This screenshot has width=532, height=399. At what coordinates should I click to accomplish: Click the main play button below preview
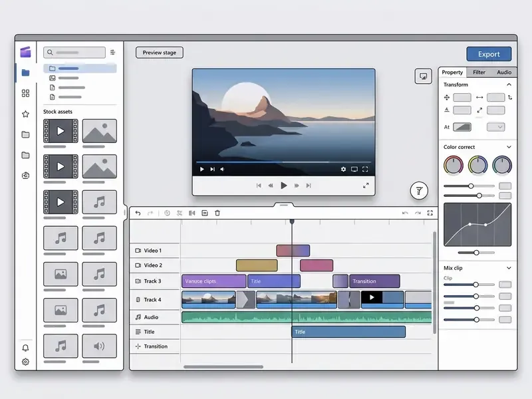(284, 186)
